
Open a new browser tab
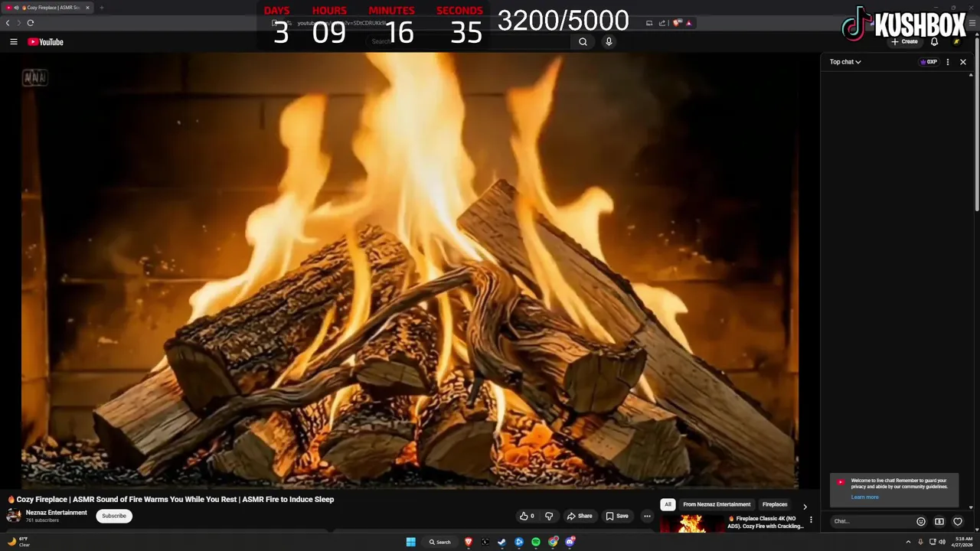tap(101, 8)
